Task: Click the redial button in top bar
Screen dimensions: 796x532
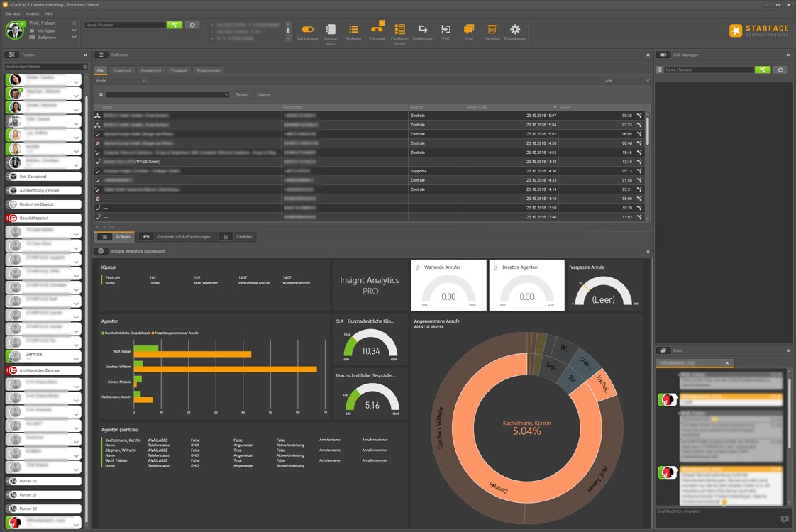Action: [192, 25]
